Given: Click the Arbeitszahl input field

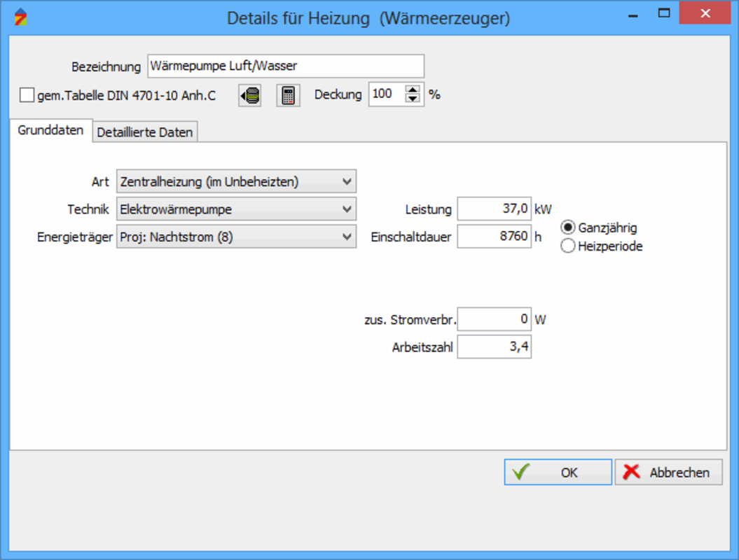Looking at the screenshot, I should tap(494, 347).
